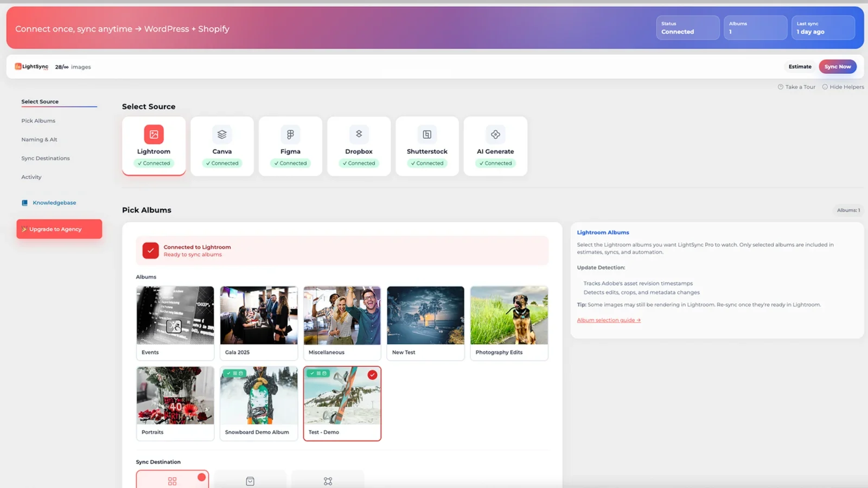
Task: Click the Knowledgebase book icon
Action: point(24,203)
